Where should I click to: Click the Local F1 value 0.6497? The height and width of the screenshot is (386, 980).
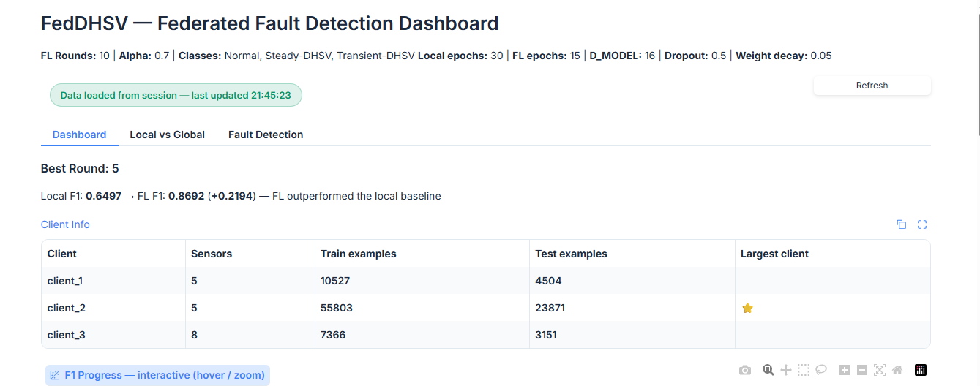(x=105, y=196)
